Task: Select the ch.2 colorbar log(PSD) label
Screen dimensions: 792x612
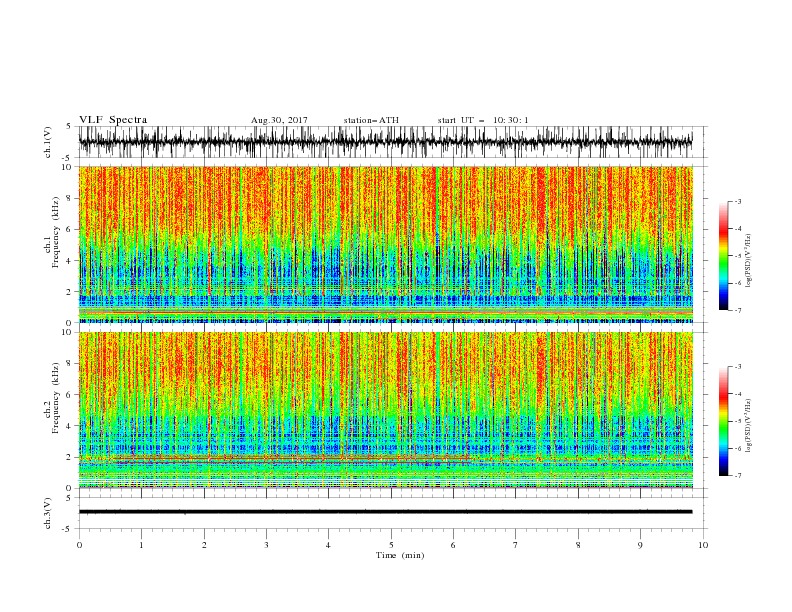Action: pos(748,426)
